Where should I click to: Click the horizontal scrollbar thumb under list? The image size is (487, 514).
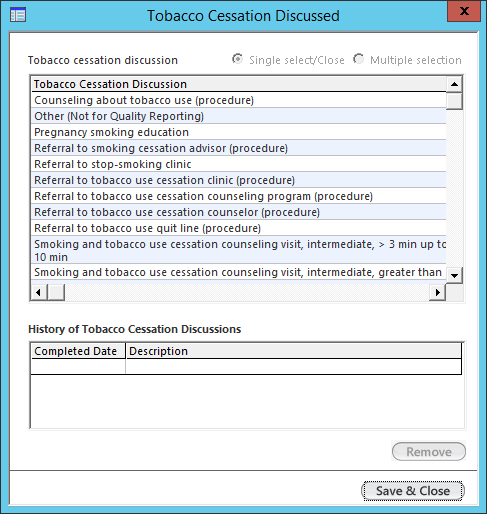click(x=56, y=293)
